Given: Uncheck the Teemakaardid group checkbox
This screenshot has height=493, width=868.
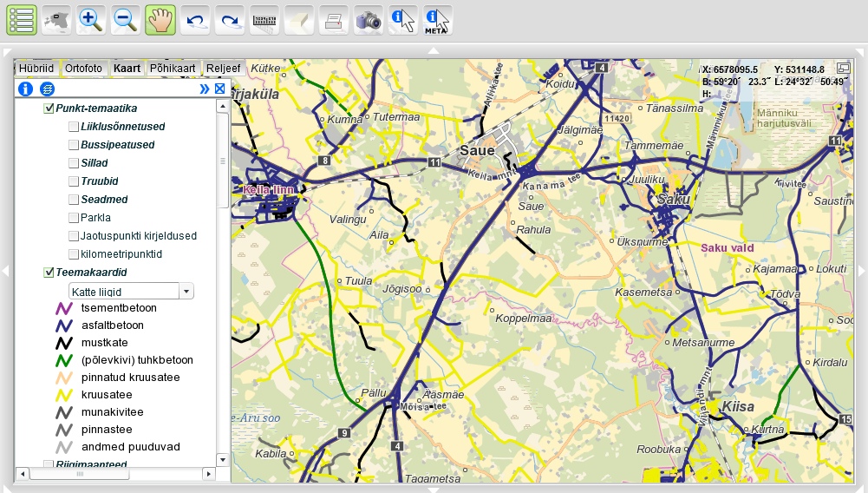Looking at the screenshot, I should pyautogui.click(x=49, y=273).
